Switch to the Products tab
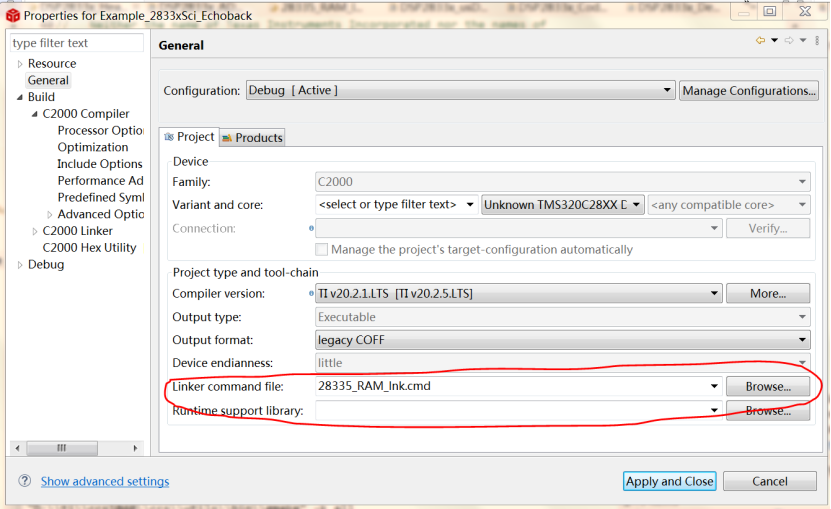The image size is (831, 509). [252, 138]
